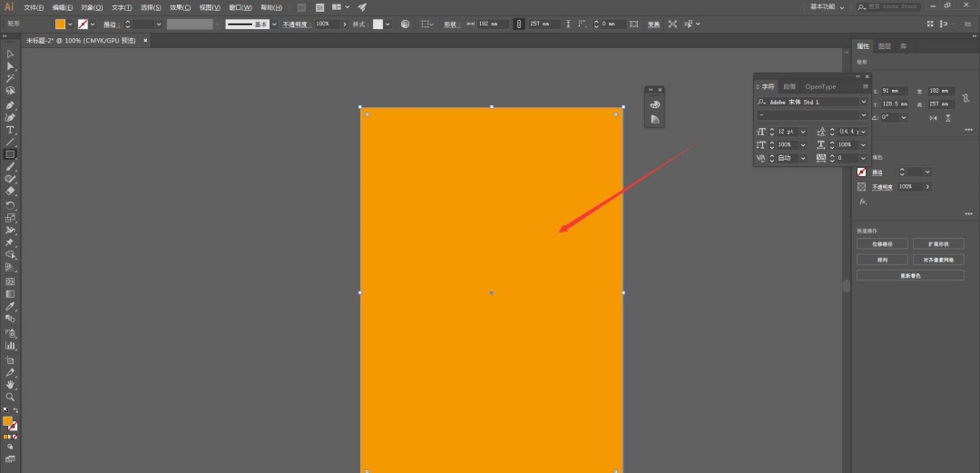Open the graphic style 样式 dropdown

tap(387, 24)
